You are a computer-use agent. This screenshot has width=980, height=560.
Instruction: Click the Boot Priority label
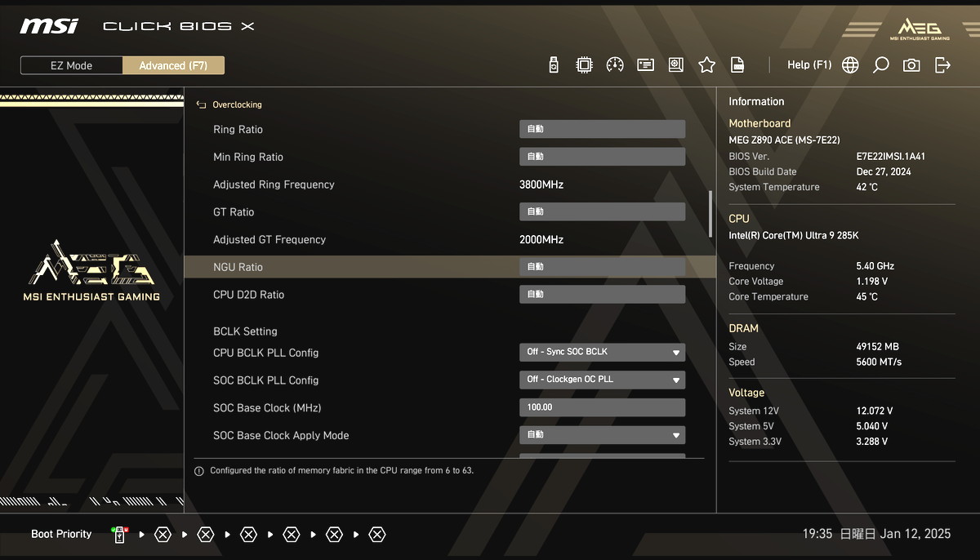(61, 534)
